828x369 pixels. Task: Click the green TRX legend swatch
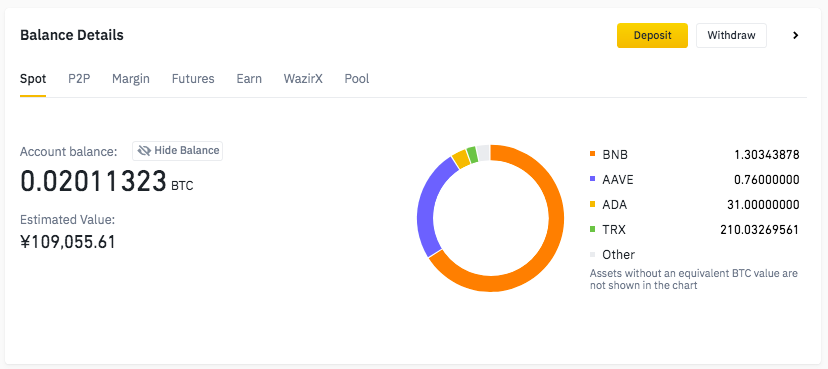[x=592, y=229]
